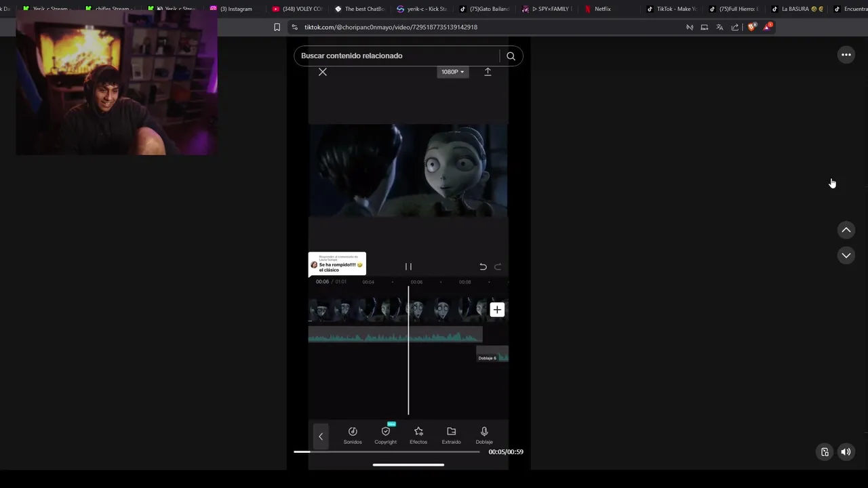This screenshot has height=488, width=868.
Task: Open the 1080P resolution dropdown
Action: pos(452,72)
